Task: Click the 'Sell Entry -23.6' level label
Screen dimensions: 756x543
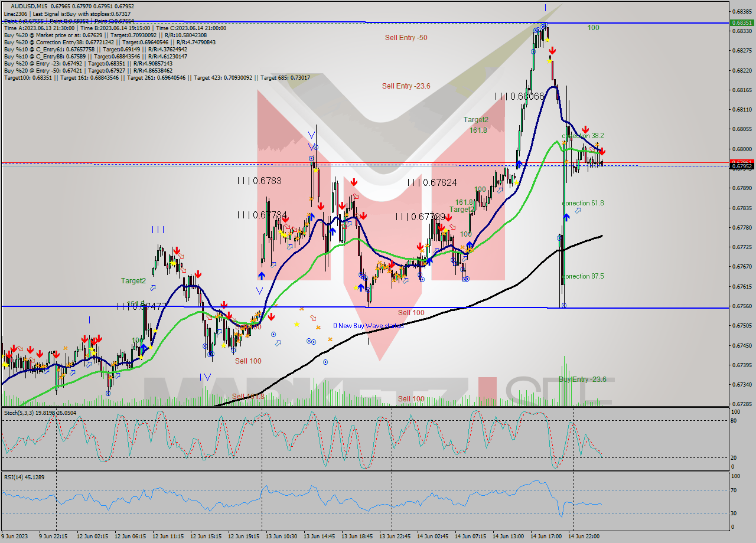Action: 406,86
